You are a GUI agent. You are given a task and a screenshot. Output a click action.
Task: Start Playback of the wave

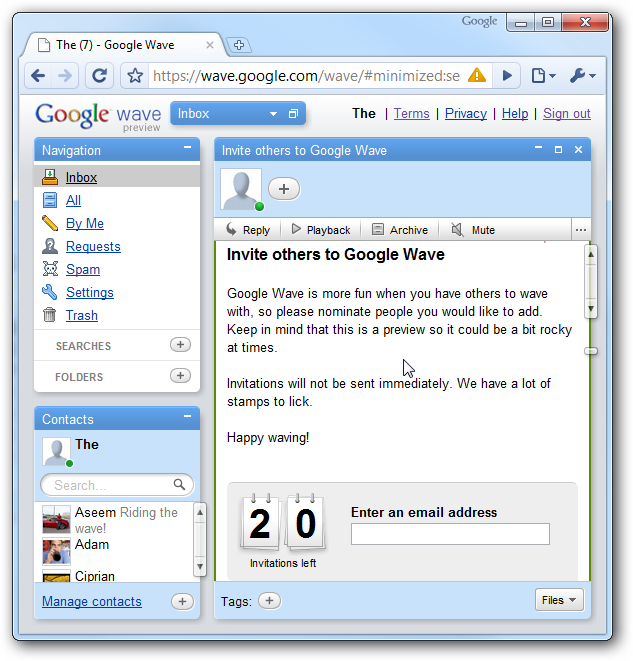[321, 230]
